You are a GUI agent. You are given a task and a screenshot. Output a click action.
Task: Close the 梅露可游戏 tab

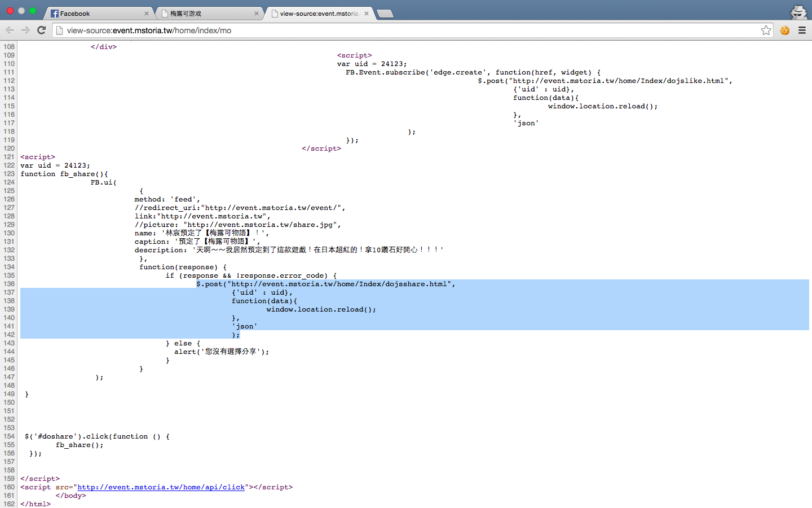point(257,14)
